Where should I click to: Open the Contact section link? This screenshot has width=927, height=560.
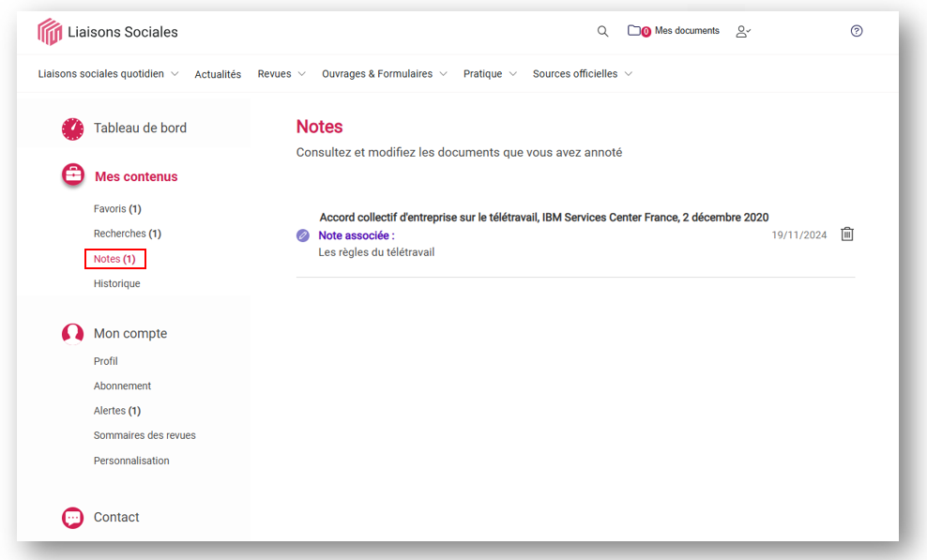click(x=116, y=518)
